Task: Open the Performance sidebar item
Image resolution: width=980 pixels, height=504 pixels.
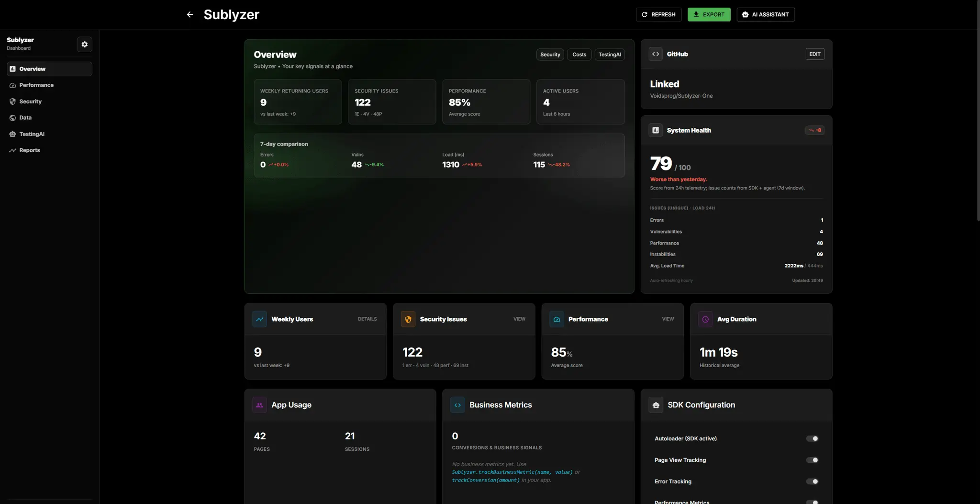Action: pyautogui.click(x=49, y=85)
